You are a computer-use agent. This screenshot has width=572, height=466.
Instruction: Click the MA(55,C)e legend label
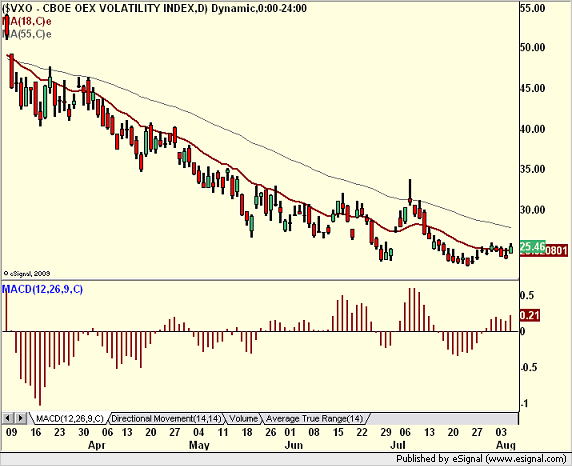pos(27,34)
